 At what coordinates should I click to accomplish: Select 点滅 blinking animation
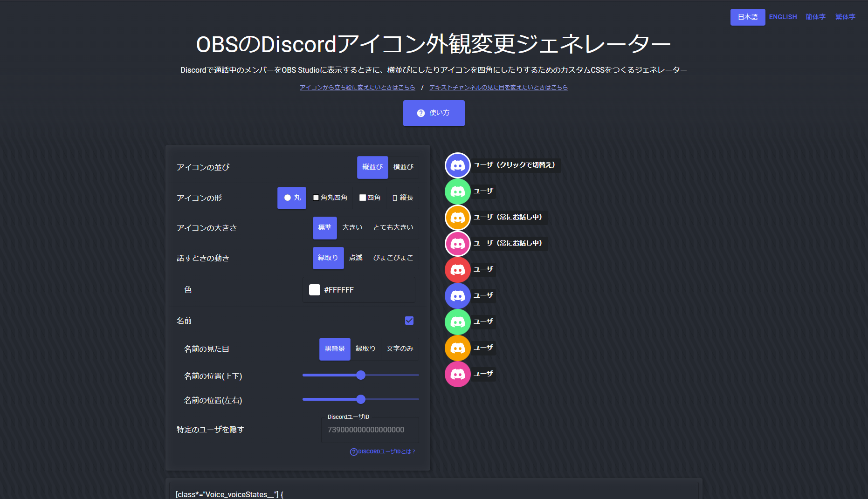point(356,258)
